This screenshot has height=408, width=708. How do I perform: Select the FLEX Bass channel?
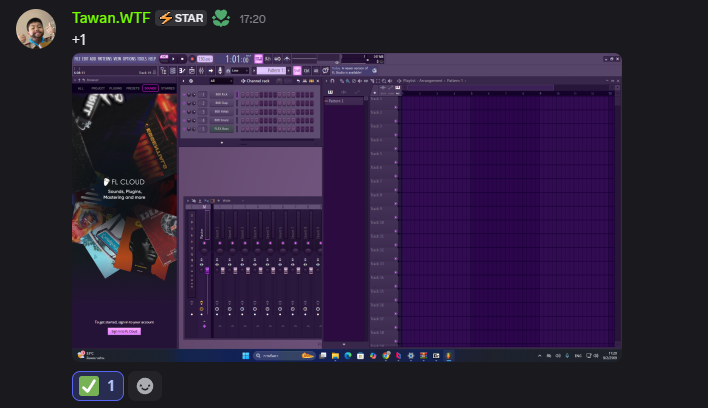tap(222, 129)
